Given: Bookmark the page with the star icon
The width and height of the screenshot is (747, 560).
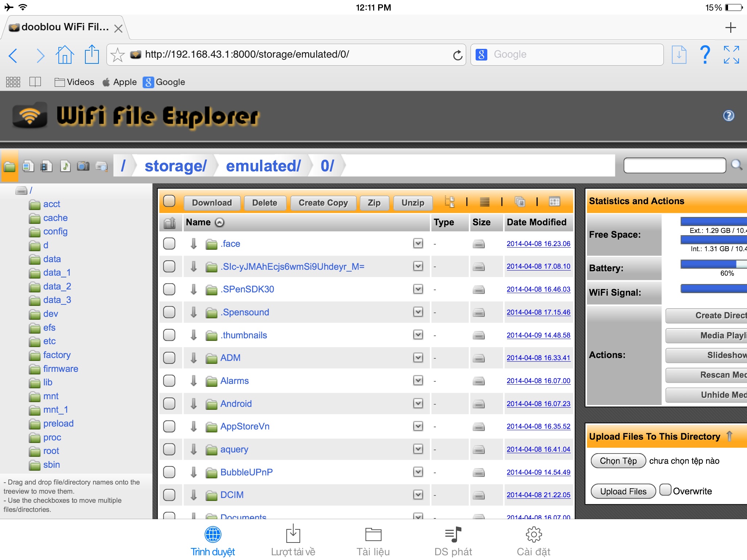Looking at the screenshot, I should [x=117, y=55].
